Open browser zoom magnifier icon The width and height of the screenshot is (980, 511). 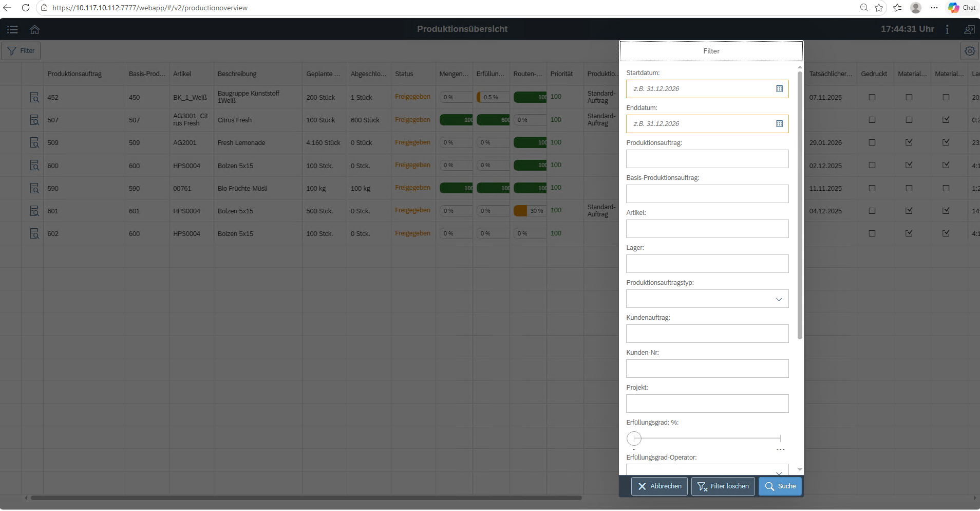[864, 8]
